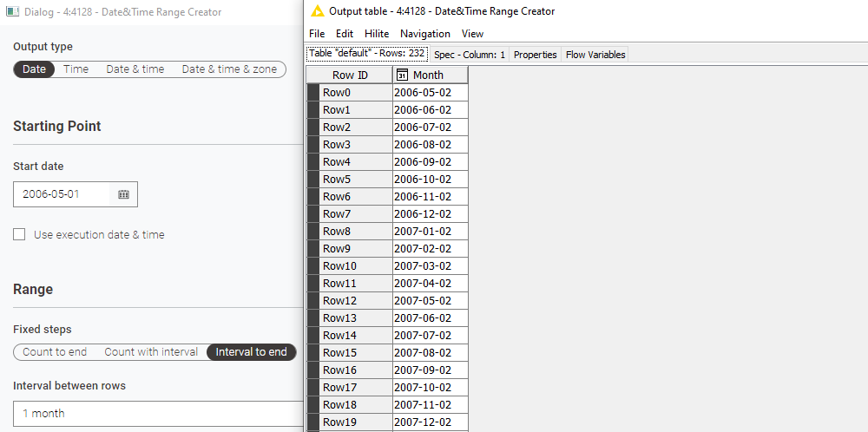Open the Hilite menu
The height and width of the screenshot is (432, 868).
(x=377, y=34)
